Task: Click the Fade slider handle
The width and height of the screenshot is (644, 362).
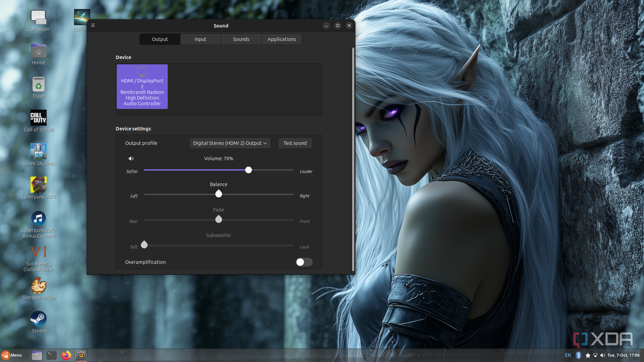Action: [219, 219]
